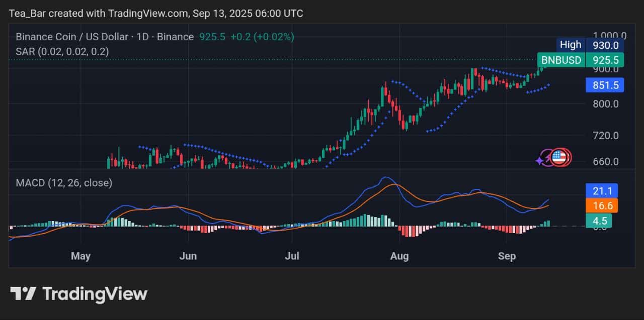This screenshot has height=320, width=644.
Task: Click the blue 925.5 BNBUSD price flag
Action: click(x=580, y=60)
